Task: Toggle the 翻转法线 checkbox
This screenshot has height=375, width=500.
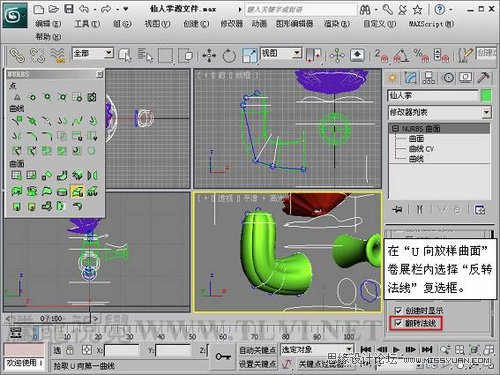Action: [398, 323]
